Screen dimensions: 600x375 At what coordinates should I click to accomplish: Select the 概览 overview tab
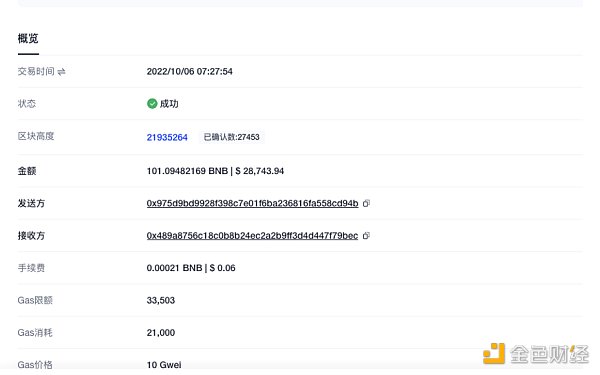coord(28,39)
